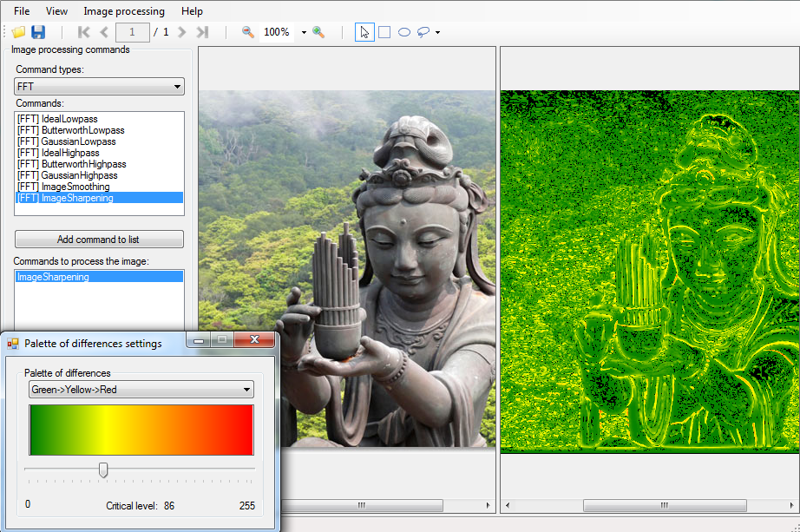Select the ellipse selection tool

click(x=404, y=32)
